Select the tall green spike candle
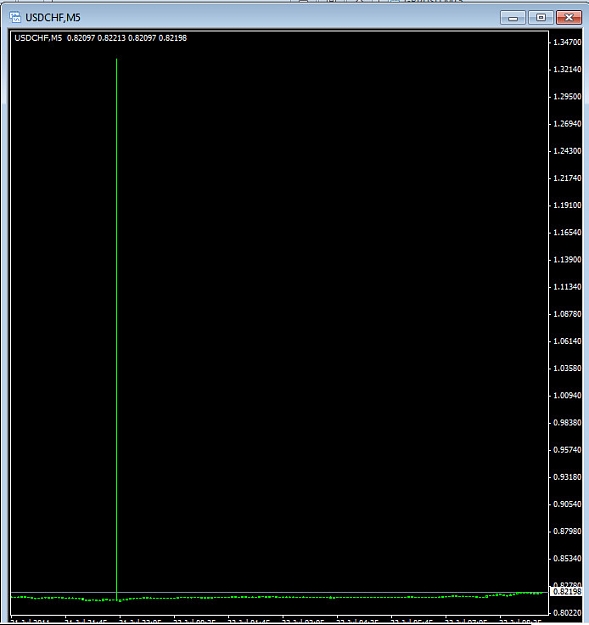589x625 pixels. [117, 329]
